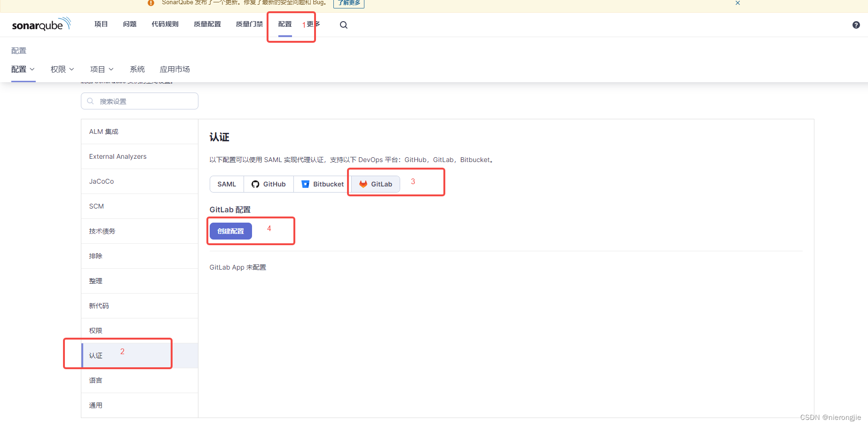Open the JaCoCo settings section

[x=101, y=181]
